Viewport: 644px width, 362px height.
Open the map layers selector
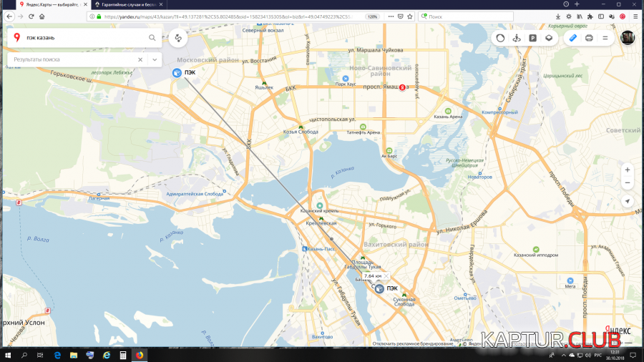click(x=549, y=38)
